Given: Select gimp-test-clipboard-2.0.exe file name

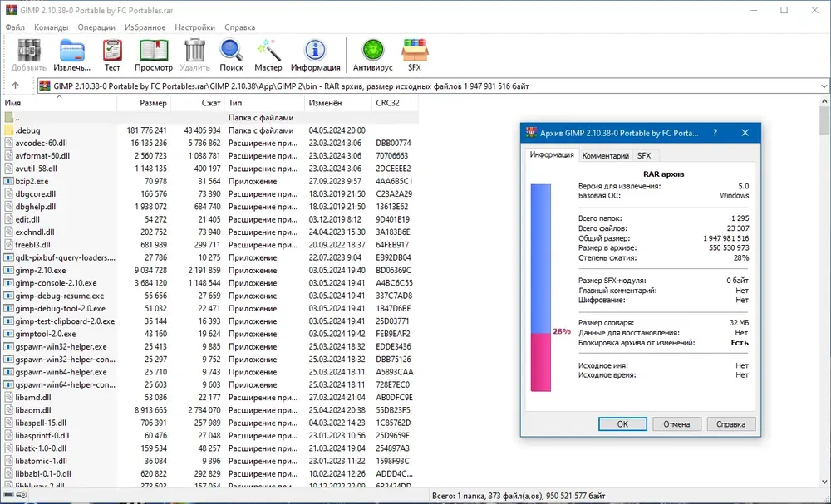Looking at the screenshot, I should (x=65, y=321).
